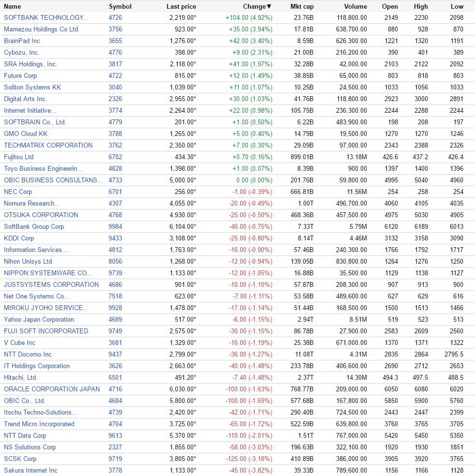Open TECHMATRIX CORPORATION link

(x=48, y=146)
